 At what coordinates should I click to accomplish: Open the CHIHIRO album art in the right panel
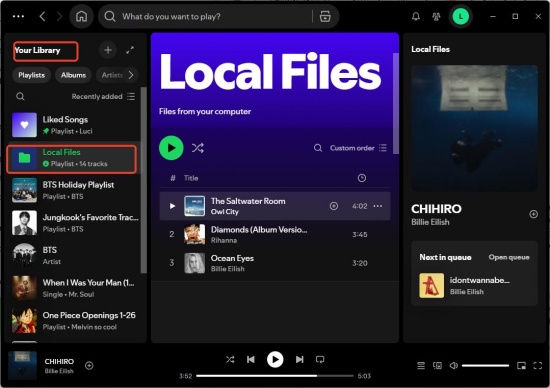[x=474, y=128]
